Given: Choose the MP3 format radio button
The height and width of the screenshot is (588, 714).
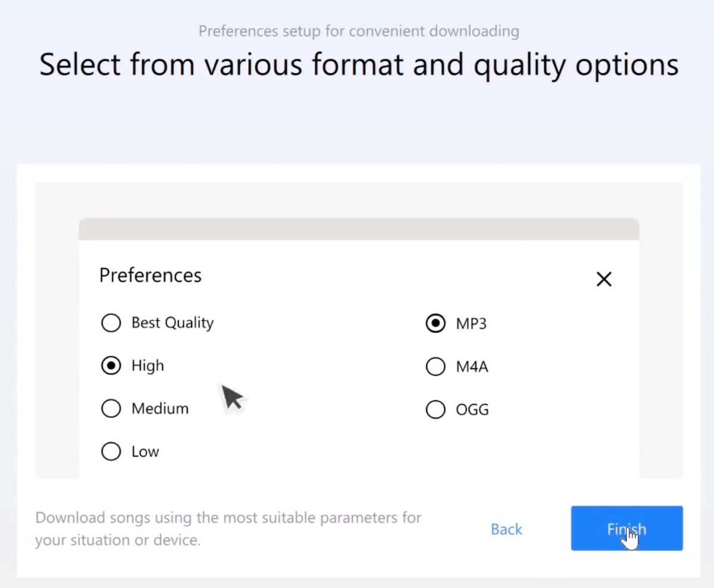Looking at the screenshot, I should 436,324.
